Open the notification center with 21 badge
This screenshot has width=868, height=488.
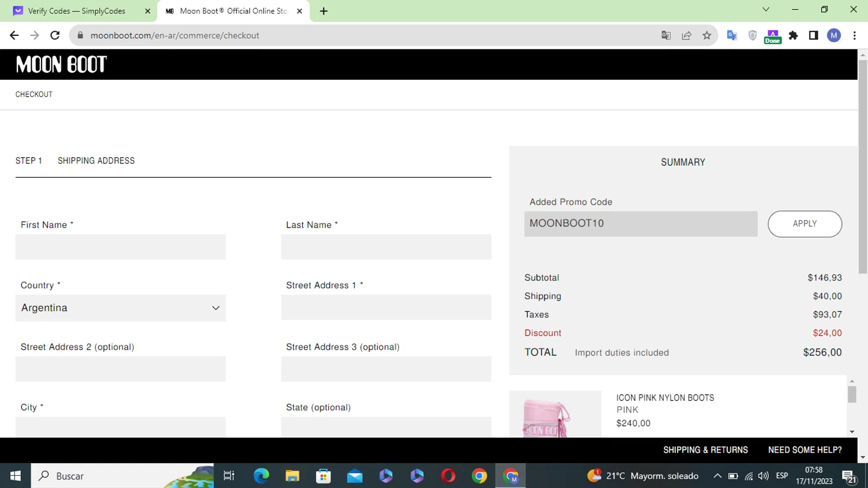[x=849, y=477]
